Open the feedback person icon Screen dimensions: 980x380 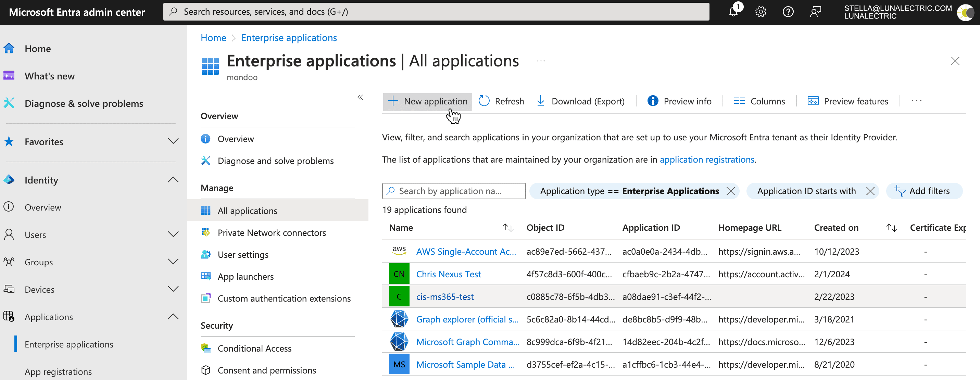[x=815, y=12]
